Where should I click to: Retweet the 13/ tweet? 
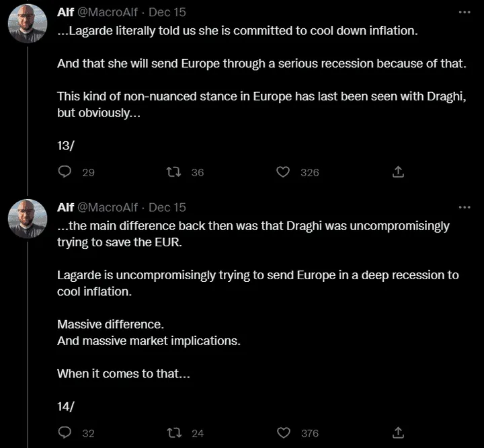pyautogui.click(x=173, y=172)
